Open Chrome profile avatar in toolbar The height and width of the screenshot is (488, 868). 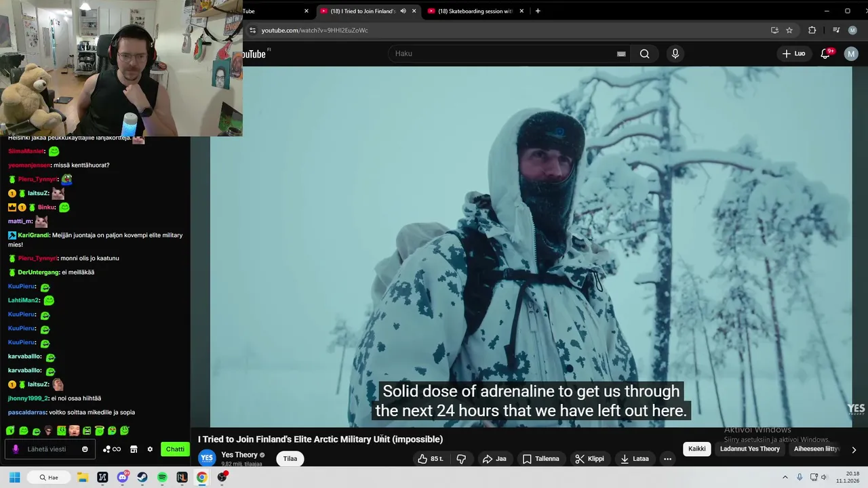(x=852, y=30)
